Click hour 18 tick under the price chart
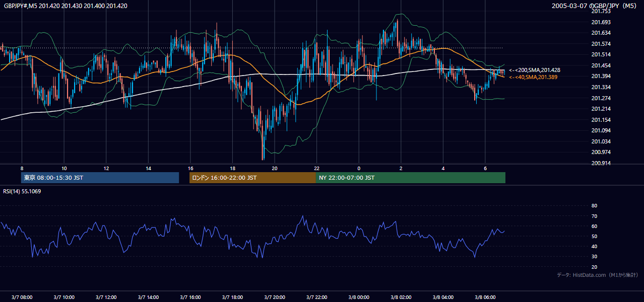This screenshot has width=644, height=302. (232, 168)
